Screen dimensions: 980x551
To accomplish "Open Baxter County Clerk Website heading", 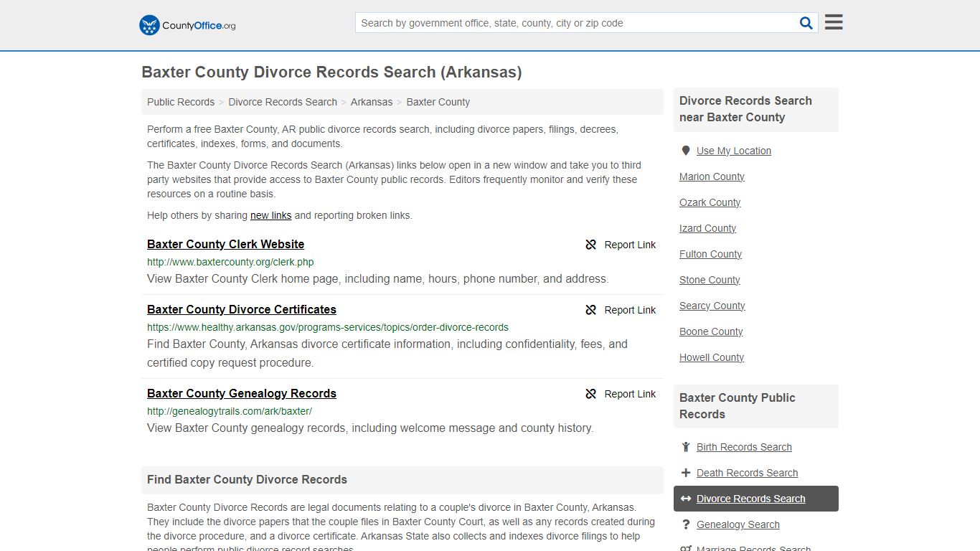I will pyautogui.click(x=225, y=244).
